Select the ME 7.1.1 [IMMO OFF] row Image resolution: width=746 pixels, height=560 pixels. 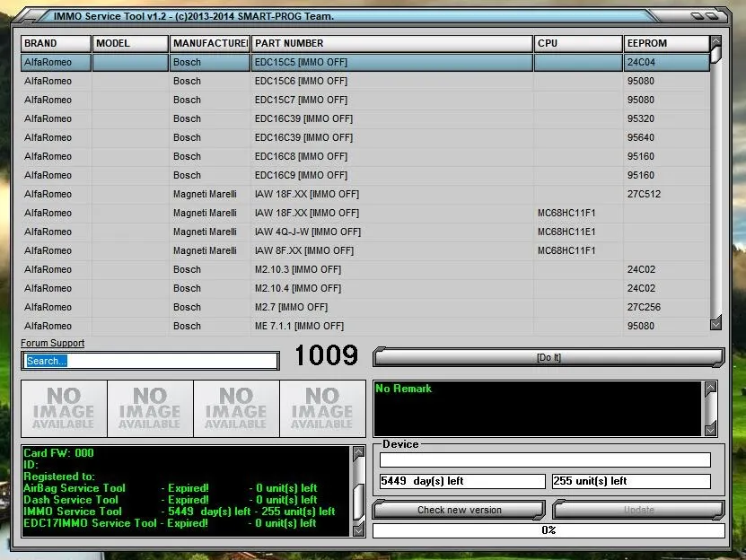pos(364,326)
